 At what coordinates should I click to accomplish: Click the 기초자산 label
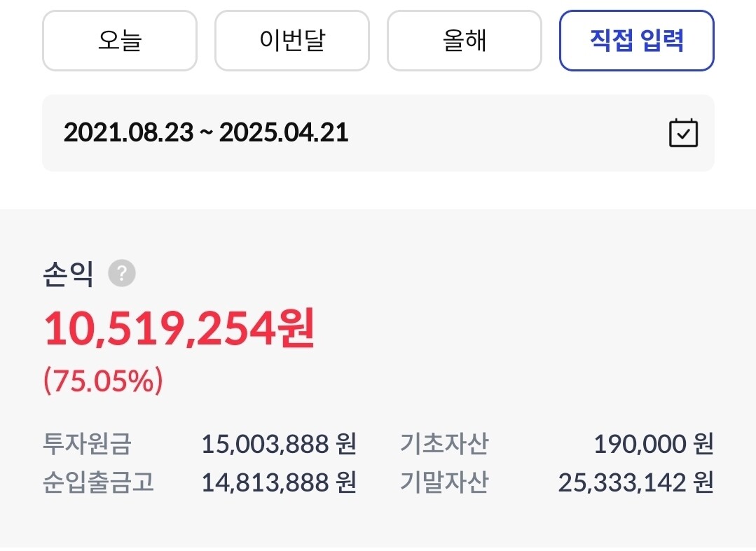(444, 443)
